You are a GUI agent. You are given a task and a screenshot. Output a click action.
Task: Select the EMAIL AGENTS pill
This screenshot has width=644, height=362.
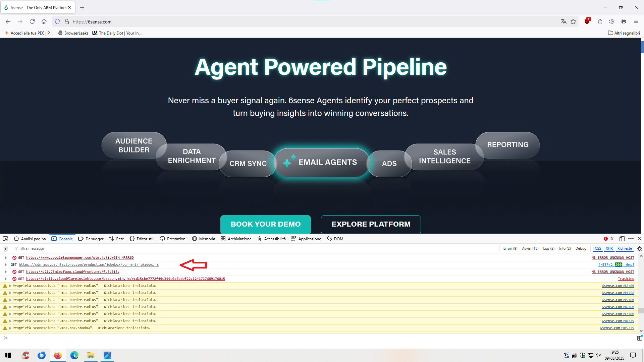(x=322, y=163)
